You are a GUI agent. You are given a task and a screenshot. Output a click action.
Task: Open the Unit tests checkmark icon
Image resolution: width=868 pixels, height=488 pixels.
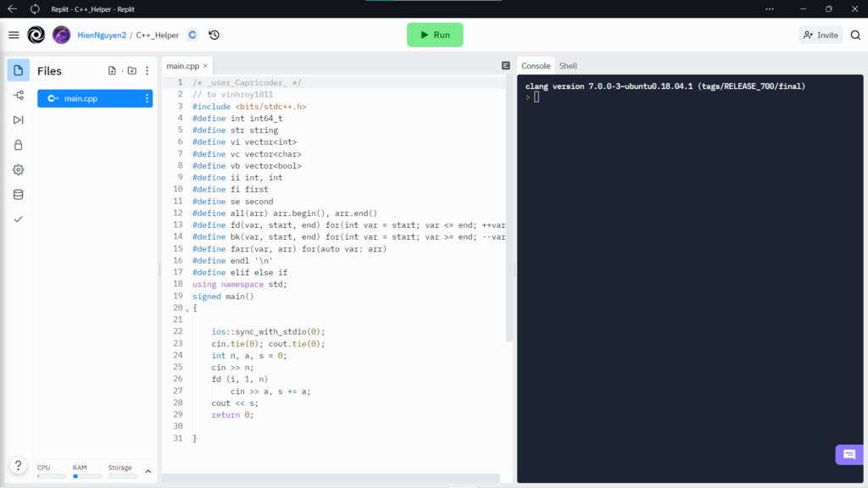coord(19,219)
